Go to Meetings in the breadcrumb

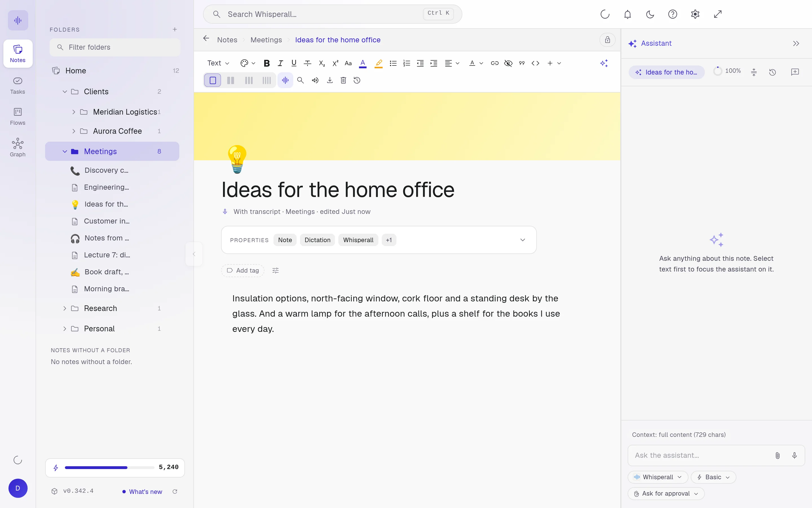point(266,40)
